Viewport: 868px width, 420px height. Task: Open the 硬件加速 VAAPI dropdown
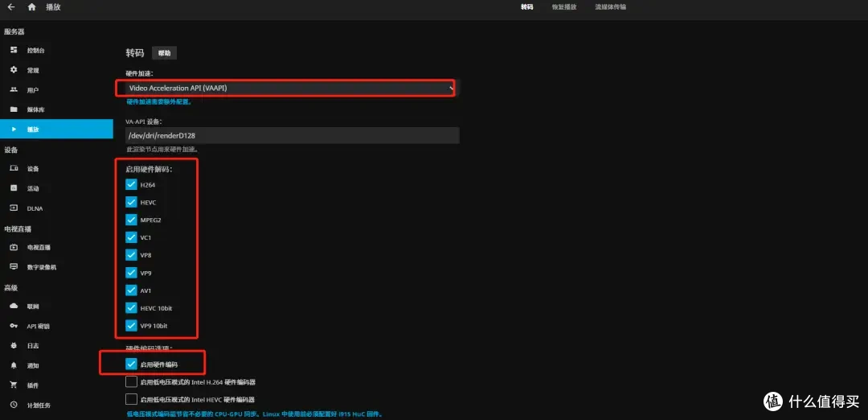click(293, 88)
